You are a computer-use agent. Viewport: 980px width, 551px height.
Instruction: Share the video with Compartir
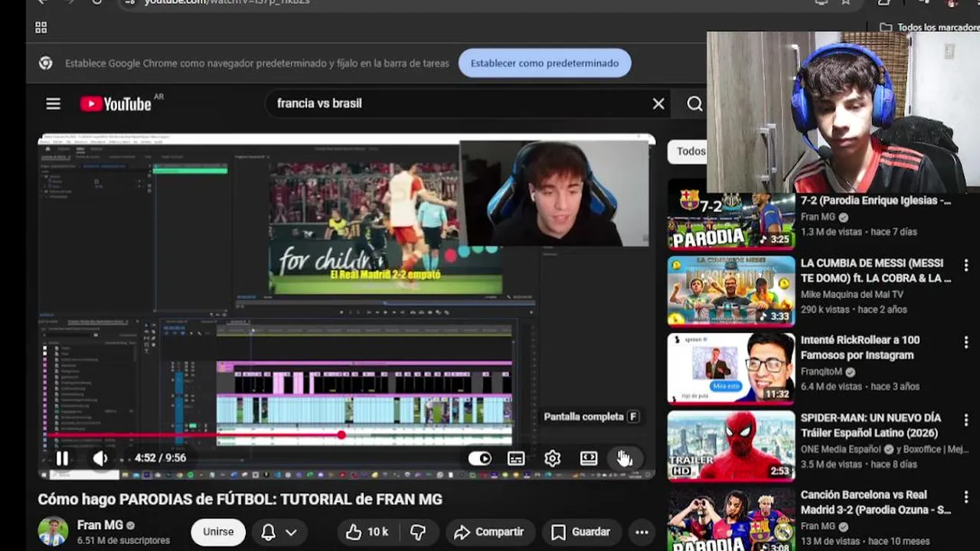tap(488, 532)
